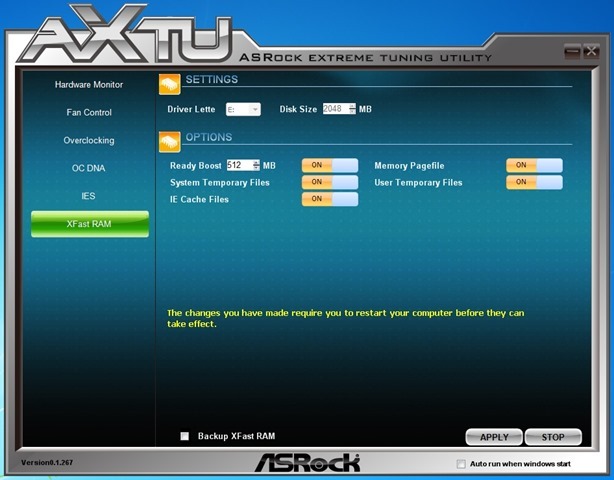
Task: Click the OPTIONS section chip icon
Action: (x=170, y=142)
